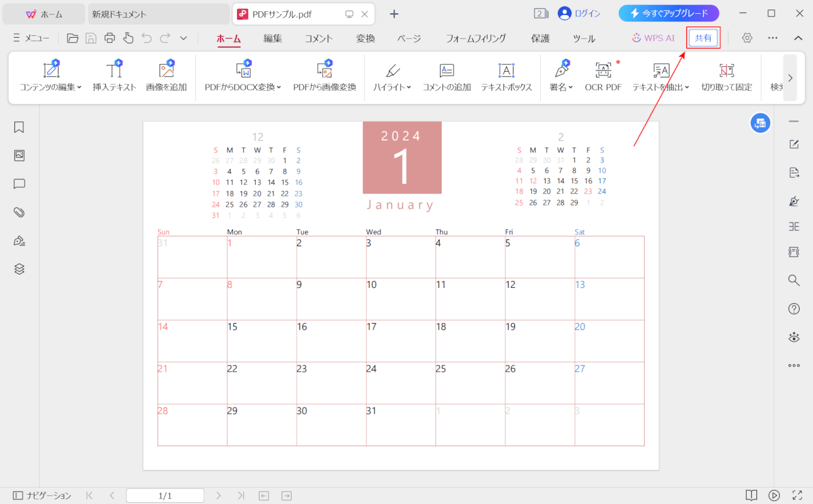813x504 pixels.
Task: Select the hand pan tool icon
Action: [x=128, y=38]
